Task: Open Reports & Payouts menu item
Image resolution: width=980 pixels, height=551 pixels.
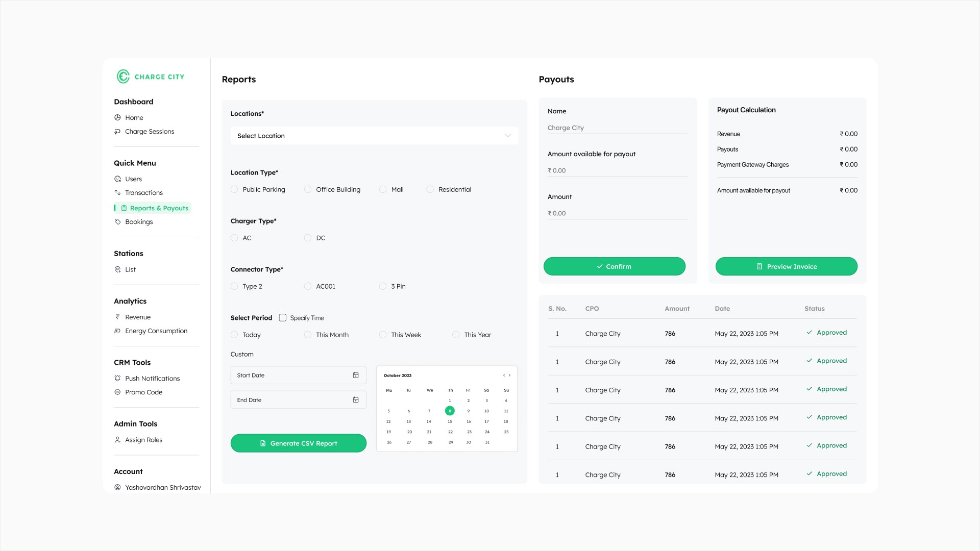Action: [159, 208]
